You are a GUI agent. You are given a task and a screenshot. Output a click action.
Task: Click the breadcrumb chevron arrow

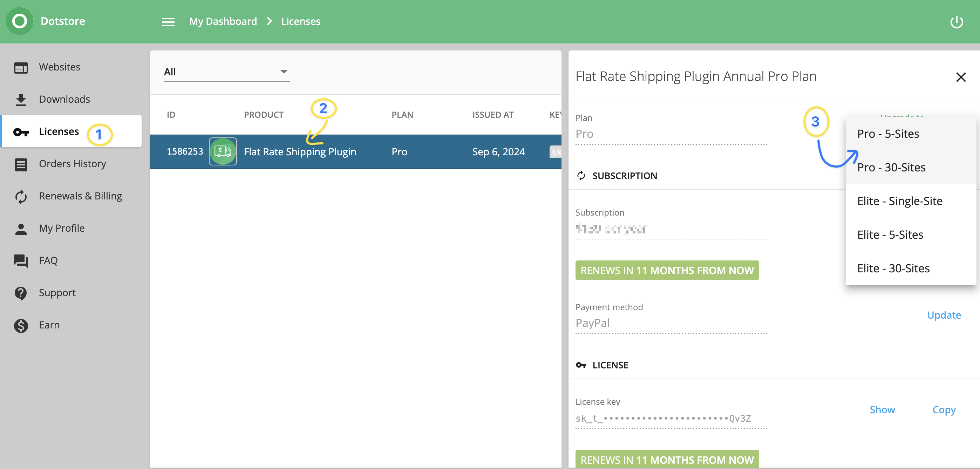[269, 21]
